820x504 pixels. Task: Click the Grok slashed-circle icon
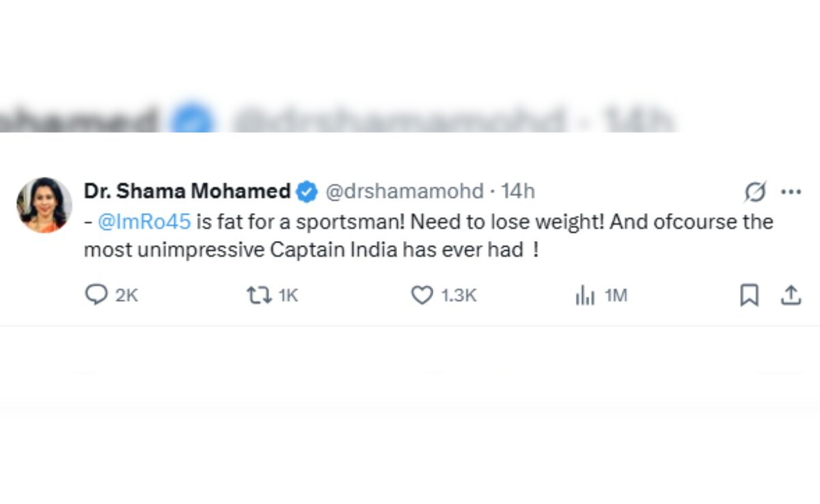(x=755, y=192)
